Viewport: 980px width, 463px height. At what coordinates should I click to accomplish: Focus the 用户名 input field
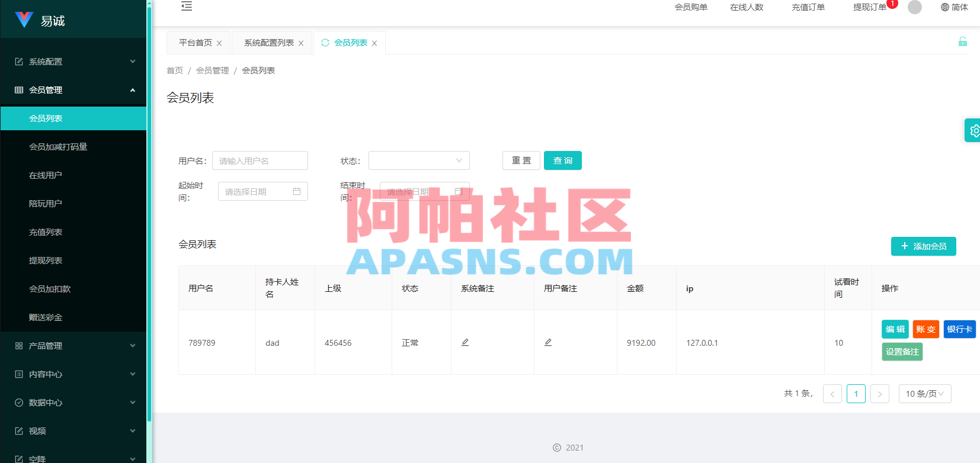click(260, 160)
